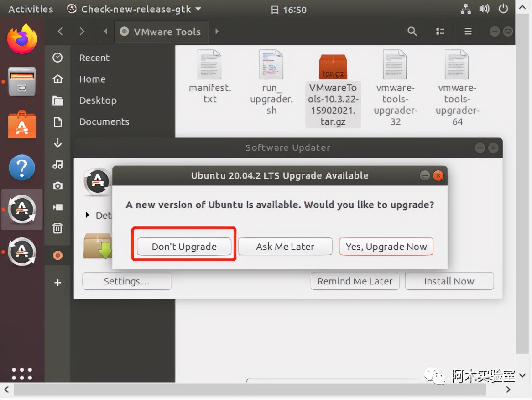The height and width of the screenshot is (400, 532).
Task: Choose Ask Me Later
Action: [285, 247]
